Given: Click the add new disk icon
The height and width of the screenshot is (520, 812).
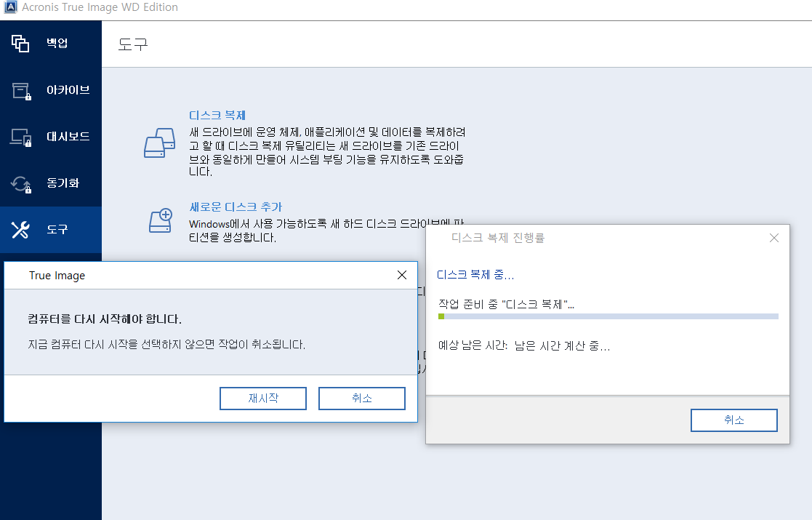Looking at the screenshot, I should point(161,220).
